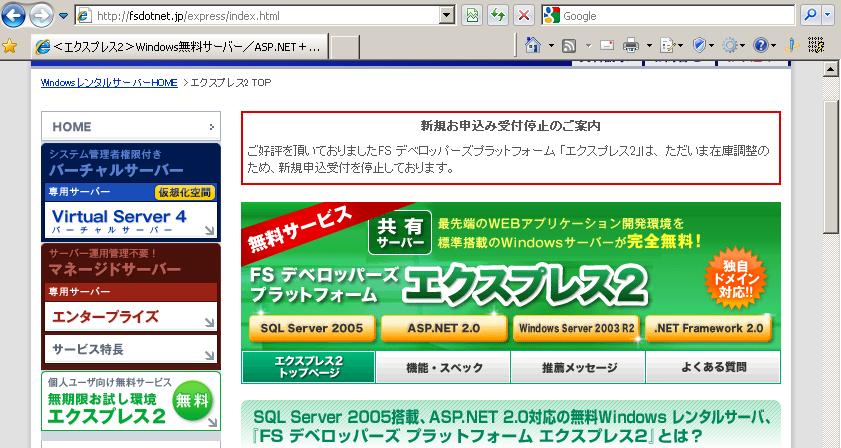Screen dimensions: 841x448
Task: Click the エクスプレス2 TOP breadcrumb text
Action: pyautogui.click(x=231, y=83)
